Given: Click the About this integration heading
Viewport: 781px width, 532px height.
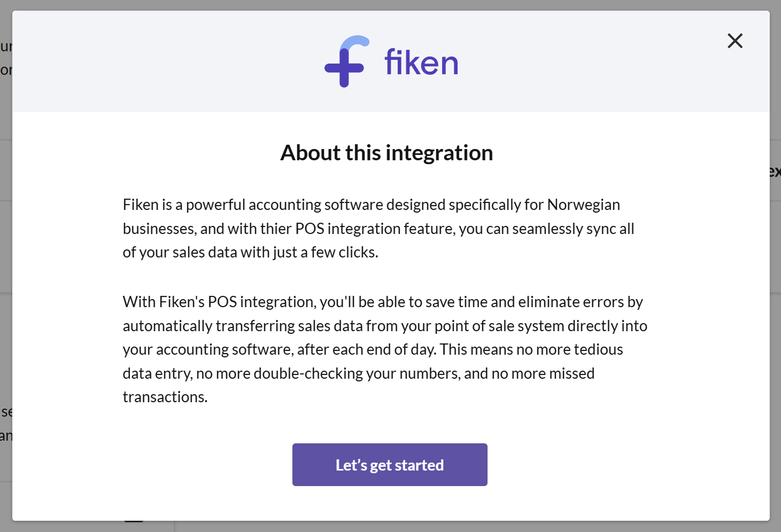Looking at the screenshot, I should 386,153.
